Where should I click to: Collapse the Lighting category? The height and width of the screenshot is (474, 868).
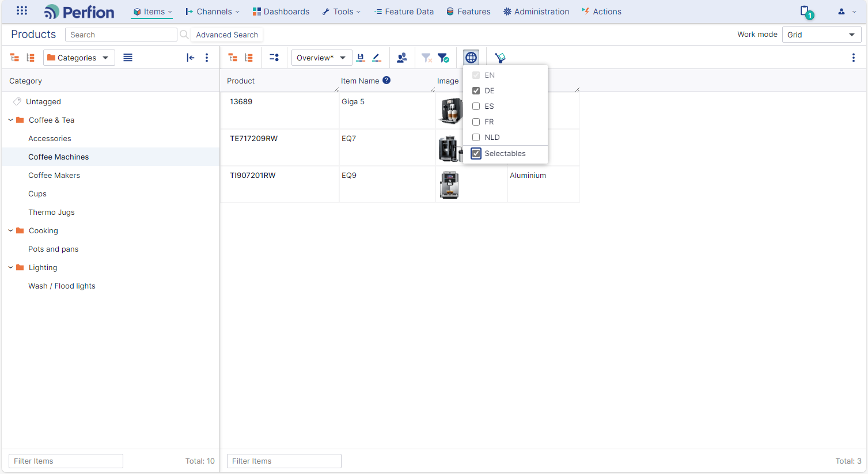[10, 267]
